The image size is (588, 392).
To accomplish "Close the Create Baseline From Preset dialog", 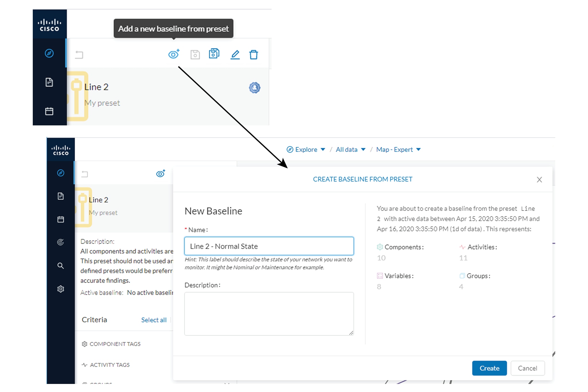I will [539, 180].
